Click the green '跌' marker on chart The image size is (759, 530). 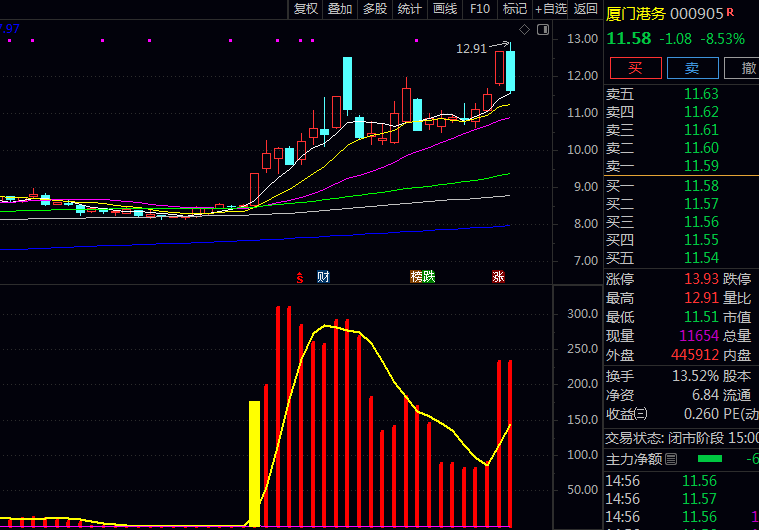[x=429, y=277]
